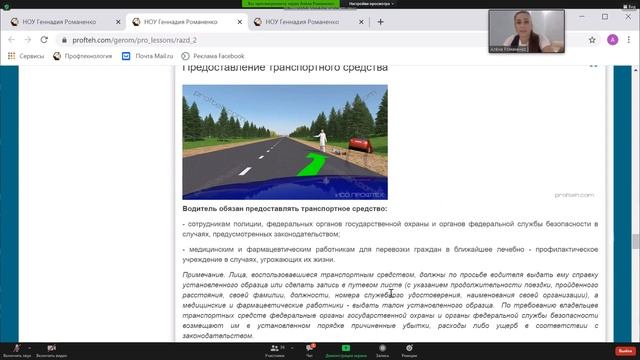640x360 pixels.
Task: Click the italic note starting with Примечание
Action: (390, 305)
